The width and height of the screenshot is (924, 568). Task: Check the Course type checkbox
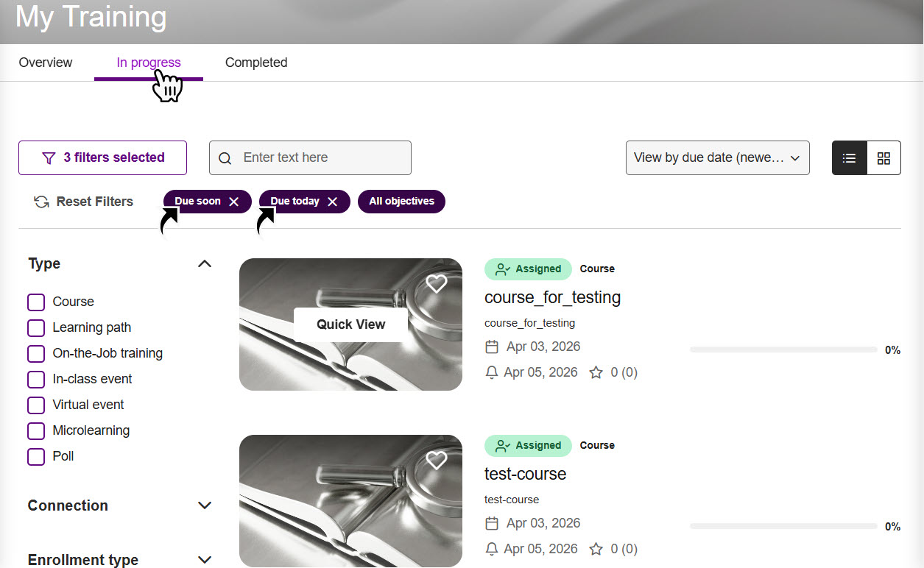pyautogui.click(x=36, y=302)
